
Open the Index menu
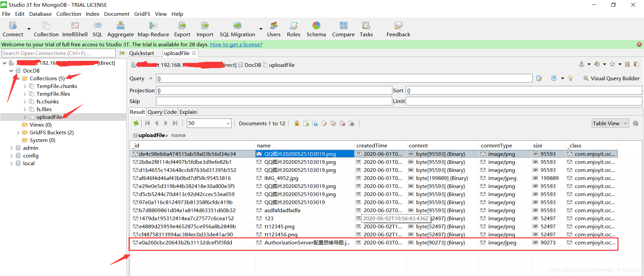(93, 14)
